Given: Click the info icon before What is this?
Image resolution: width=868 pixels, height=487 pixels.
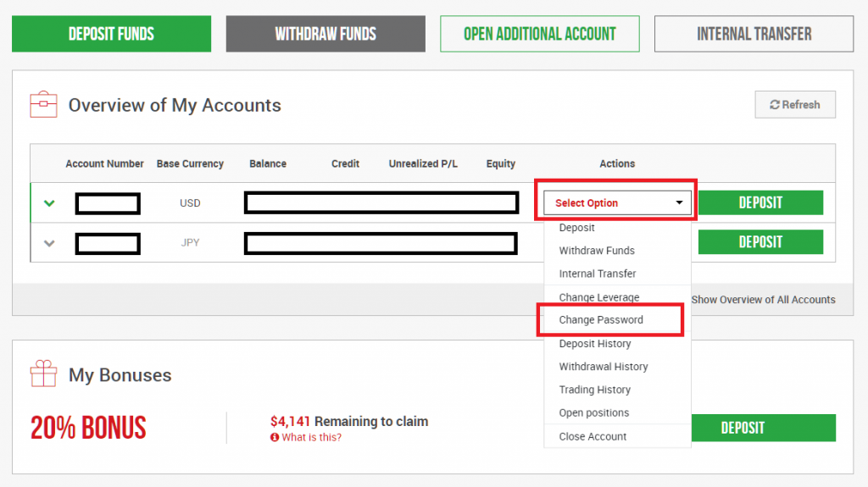Looking at the screenshot, I should click(275, 437).
